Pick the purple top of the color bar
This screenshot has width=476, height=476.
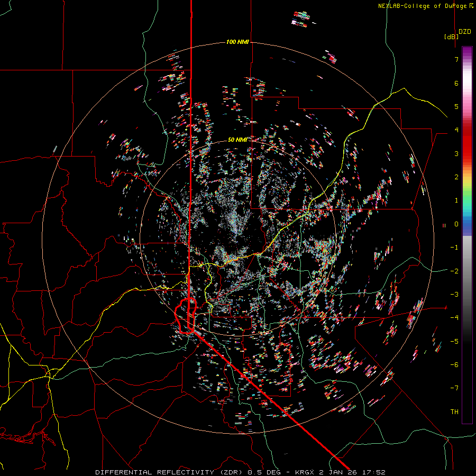click(x=467, y=52)
